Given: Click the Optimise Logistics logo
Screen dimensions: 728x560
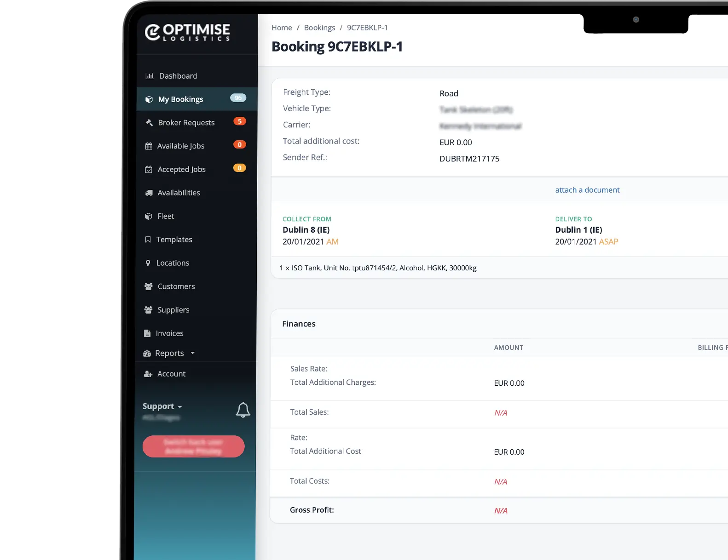Looking at the screenshot, I should tap(187, 32).
